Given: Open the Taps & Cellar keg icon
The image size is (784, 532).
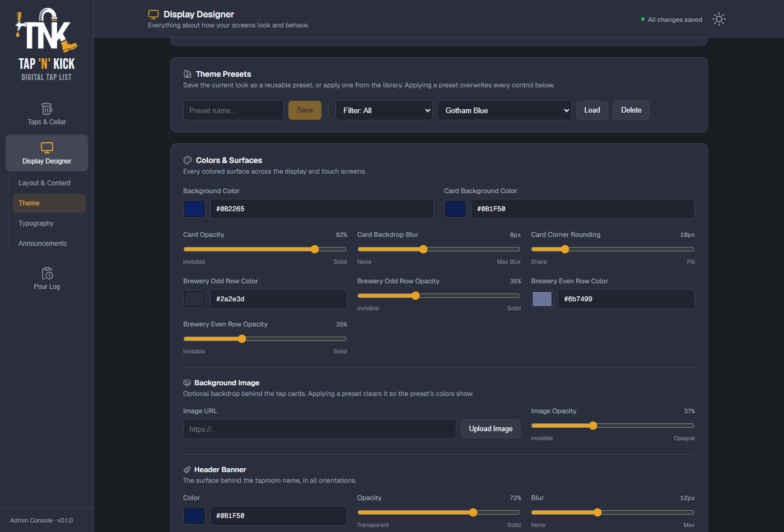Looking at the screenshot, I should [47, 108].
